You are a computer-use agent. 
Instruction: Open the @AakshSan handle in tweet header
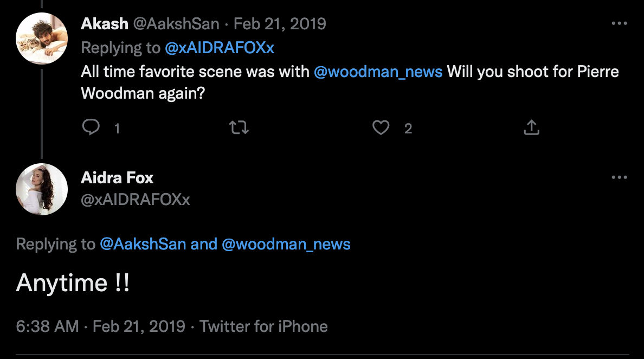click(x=176, y=24)
